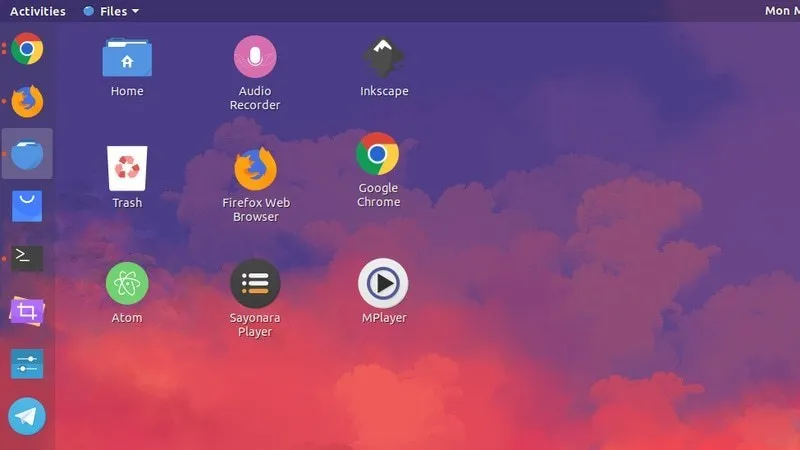Select the Atom desktop icon
This screenshot has width=800, height=450.
[127, 283]
